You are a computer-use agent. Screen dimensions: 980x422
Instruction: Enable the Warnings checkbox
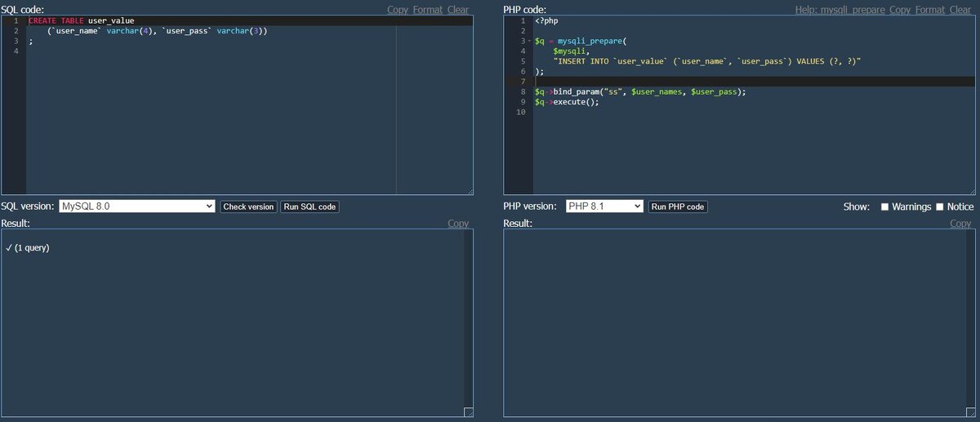tap(885, 207)
